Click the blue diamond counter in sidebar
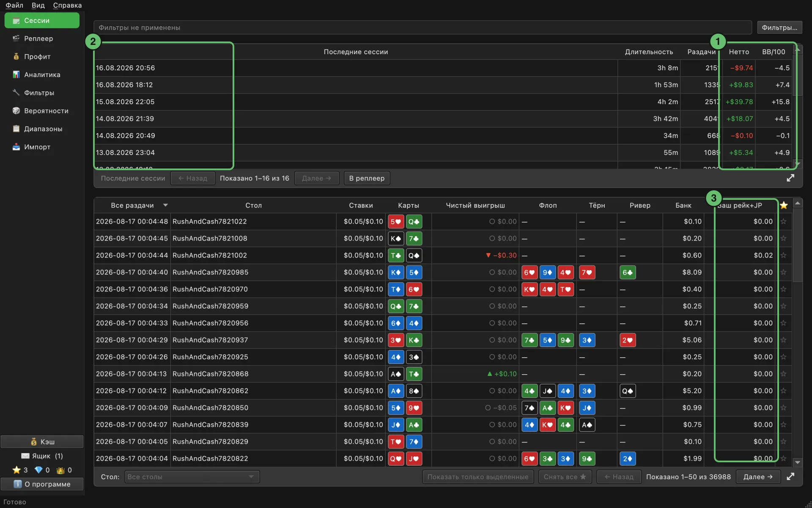The width and height of the screenshot is (812, 508). [42, 470]
